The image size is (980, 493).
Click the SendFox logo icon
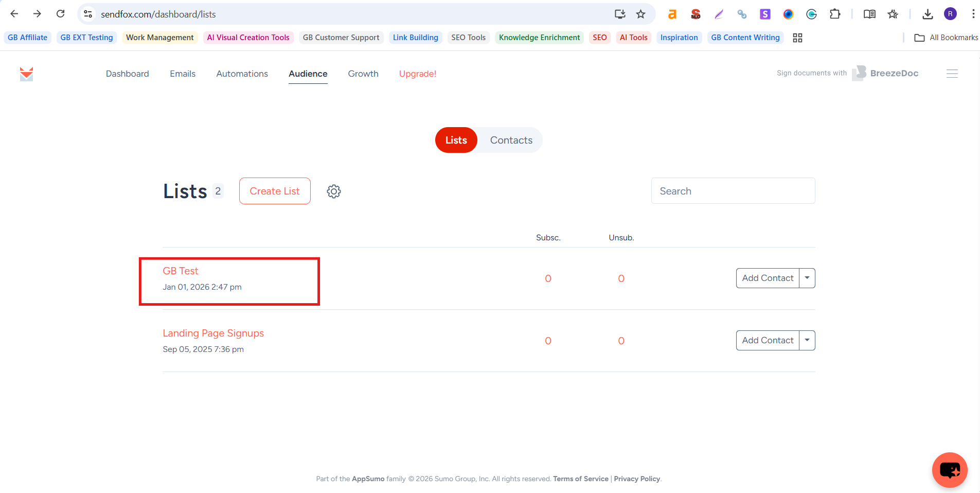(26, 74)
